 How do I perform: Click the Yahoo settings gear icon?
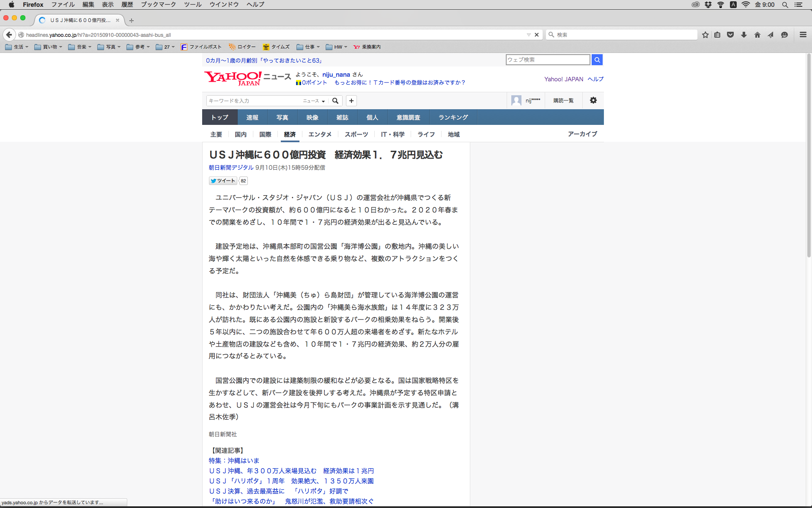[593, 100]
